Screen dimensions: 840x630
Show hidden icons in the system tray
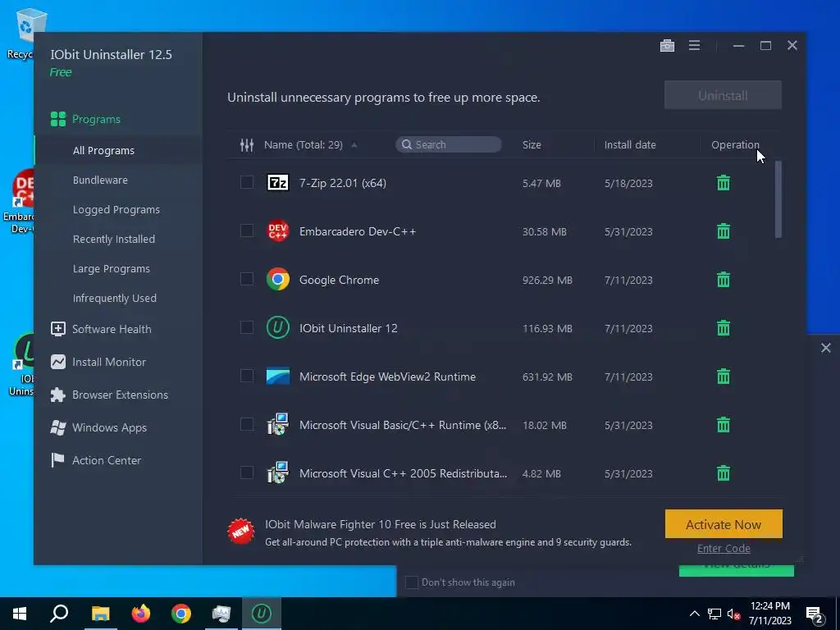point(694,614)
